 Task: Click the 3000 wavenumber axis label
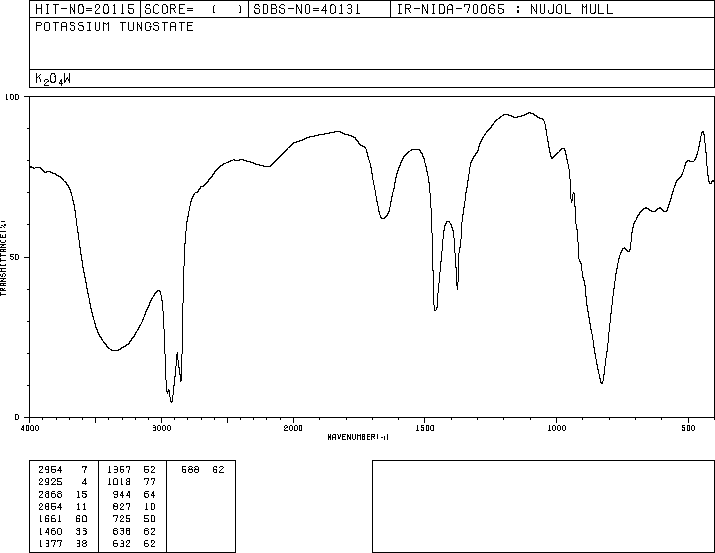pos(161,428)
